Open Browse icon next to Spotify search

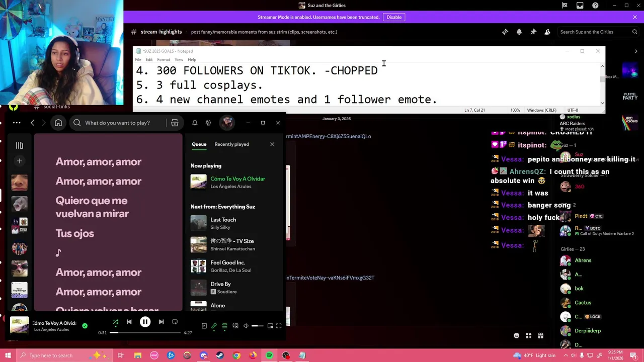click(x=175, y=123)
